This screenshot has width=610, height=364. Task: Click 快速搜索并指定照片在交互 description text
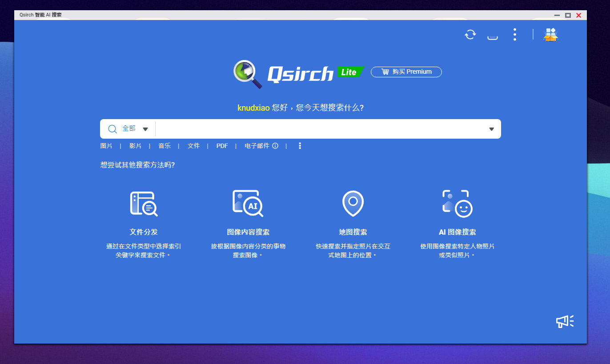(x=353, y=246)
